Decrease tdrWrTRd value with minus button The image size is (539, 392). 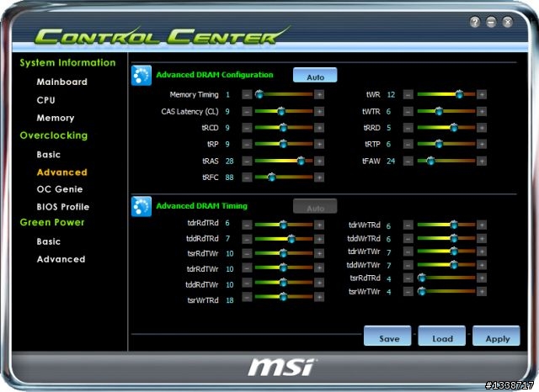coord(408,225)
